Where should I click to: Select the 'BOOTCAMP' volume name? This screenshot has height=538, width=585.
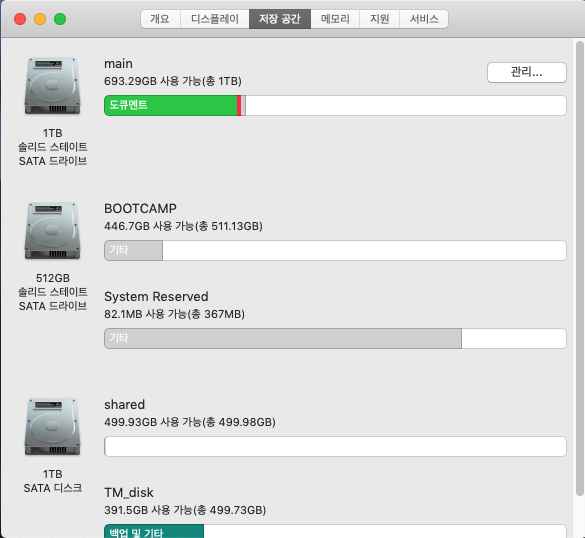[140, 209]
